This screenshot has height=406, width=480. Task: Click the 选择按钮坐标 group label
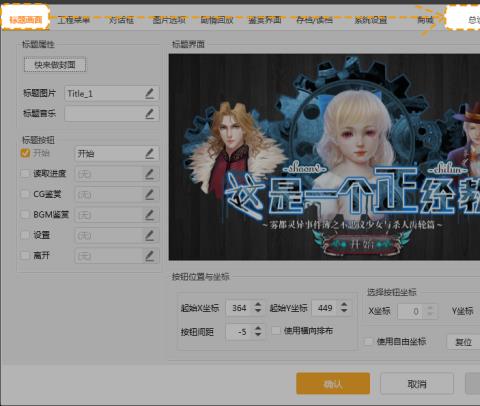pyautogui.click(x=392, y=292)
